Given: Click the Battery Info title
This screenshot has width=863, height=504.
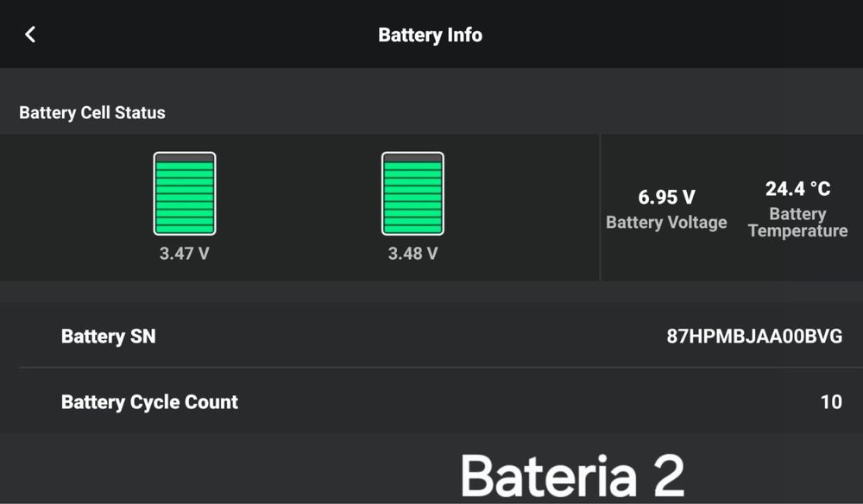Looking at the screenshot, I should point(430,35).
